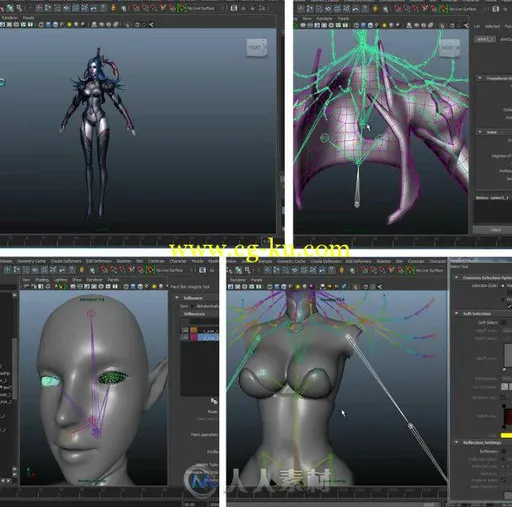Click the FRONT view cube in the full-body character window

257,48
